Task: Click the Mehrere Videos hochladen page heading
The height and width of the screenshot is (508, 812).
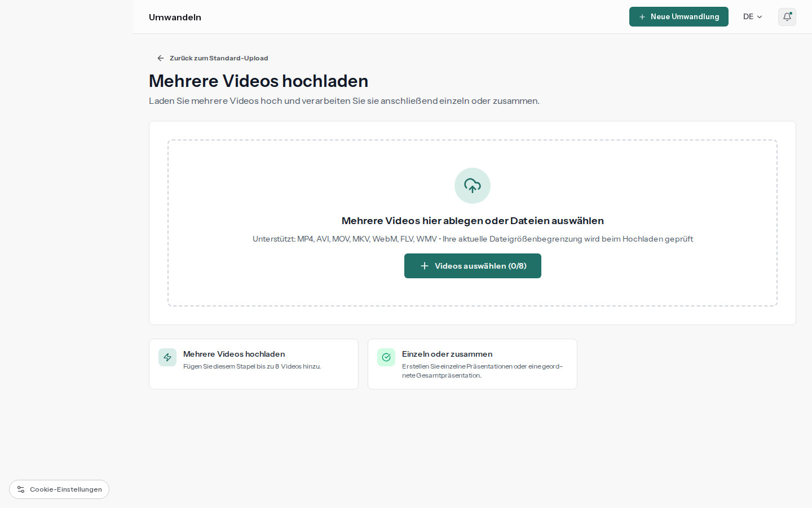Action: [x=258, y=81]
